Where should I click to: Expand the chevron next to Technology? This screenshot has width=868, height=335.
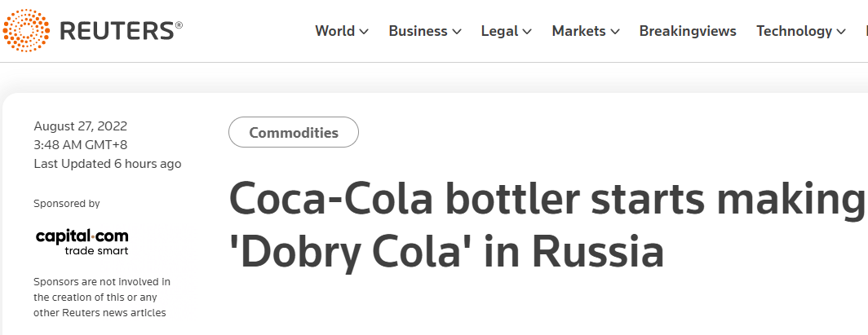point(841,32)
